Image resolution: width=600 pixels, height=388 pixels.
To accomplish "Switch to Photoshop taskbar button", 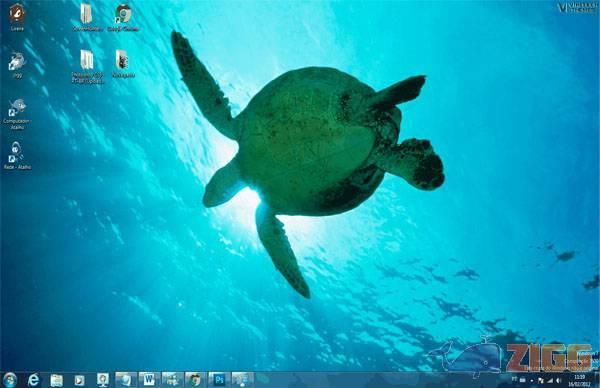I will pos(219,380).
